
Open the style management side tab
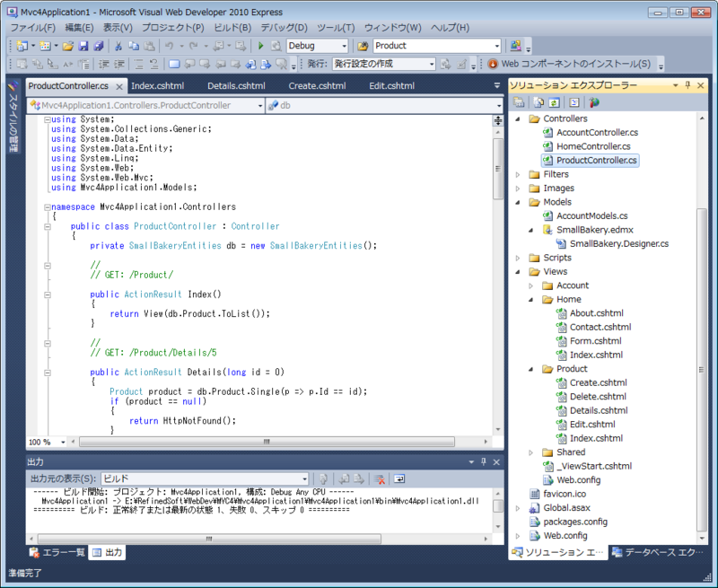point(13,118)
